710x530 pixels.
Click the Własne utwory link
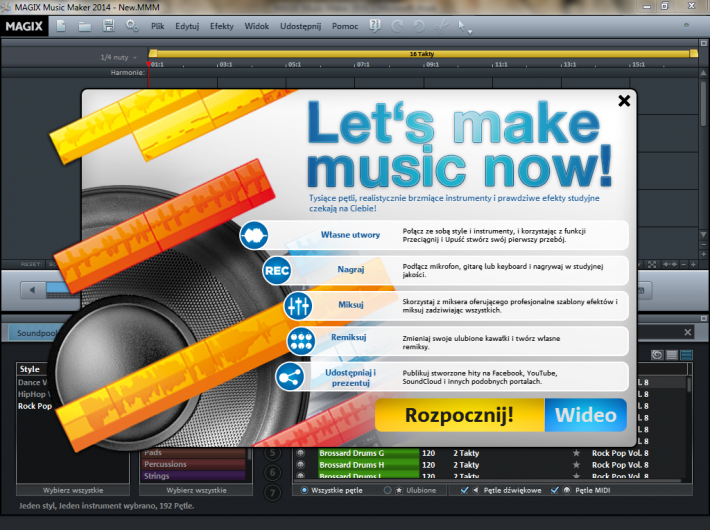pyautogui.click(x=350, y=235)
